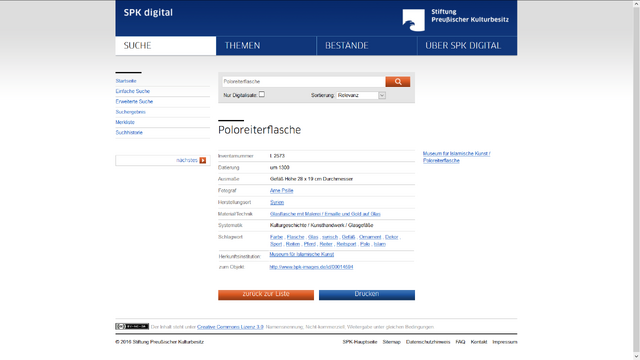This screenshot has height=360, width=640.
Task: Click the Polo keyword link
Action: pyautogui.click(x=365, y=244)
